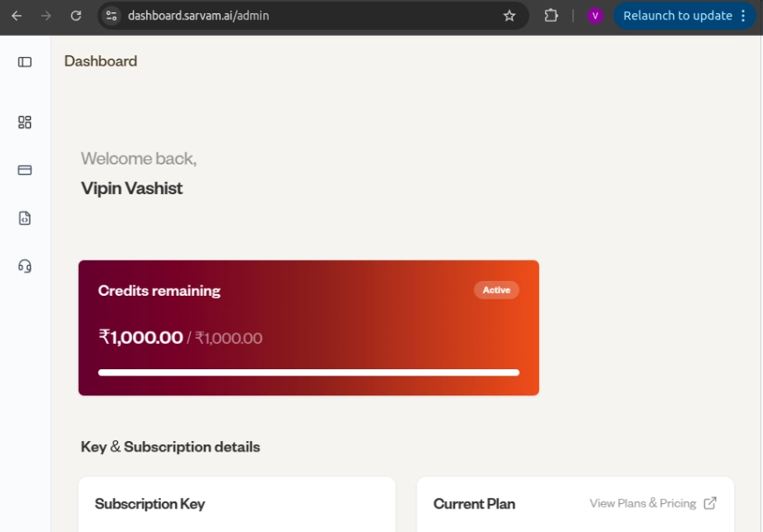
Task: Click the external link icon beside pricing
Action: click(x=710, y=503)
